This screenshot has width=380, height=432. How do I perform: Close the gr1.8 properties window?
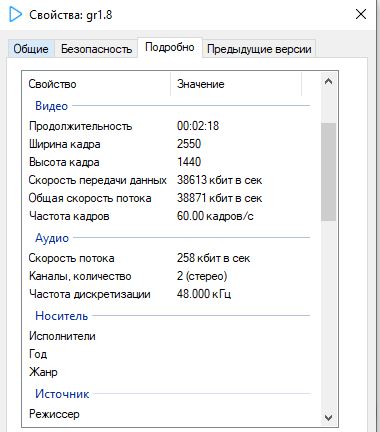tap(361, 14)
